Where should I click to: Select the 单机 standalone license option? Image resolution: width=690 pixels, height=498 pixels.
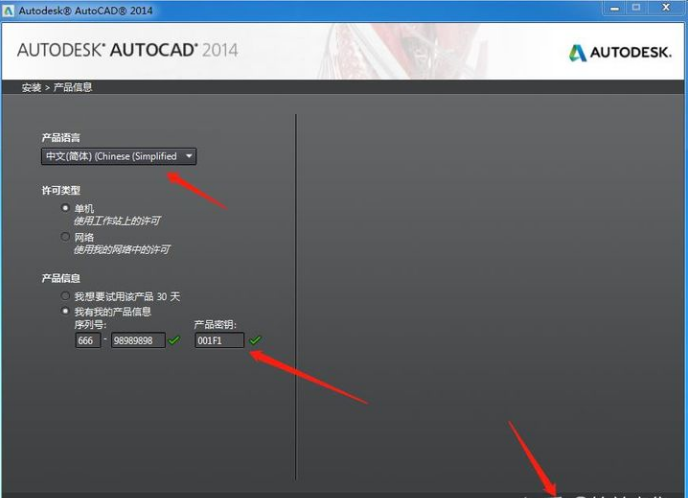pyautogui.click(x=66, y=208)
